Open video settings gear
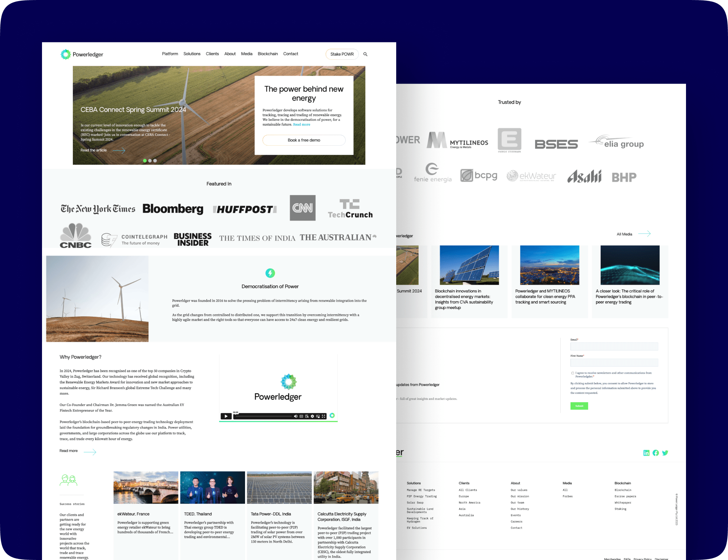The width and height of the screenshot is (728, 560). tap(312, 416)
